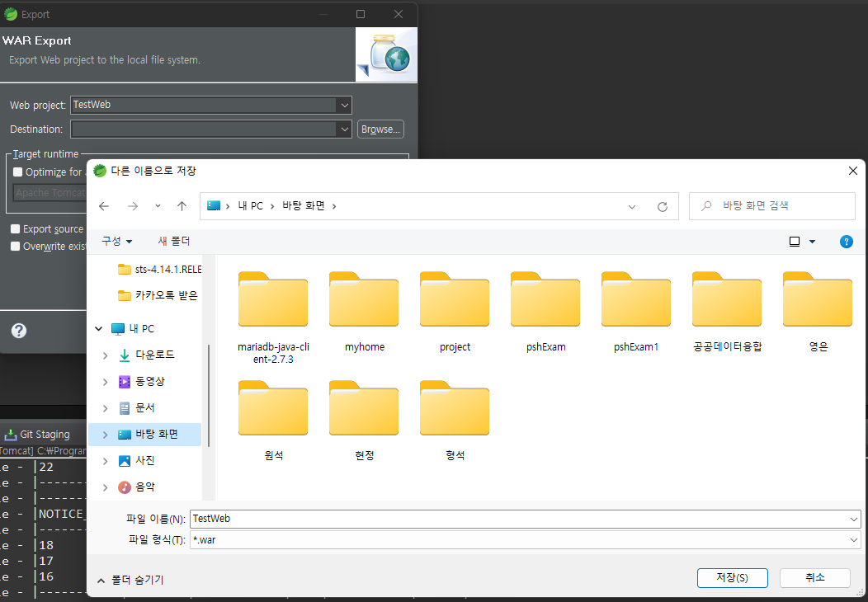Open the 구성 menu
Screen dimensions: 868x602
pos(117,242)
